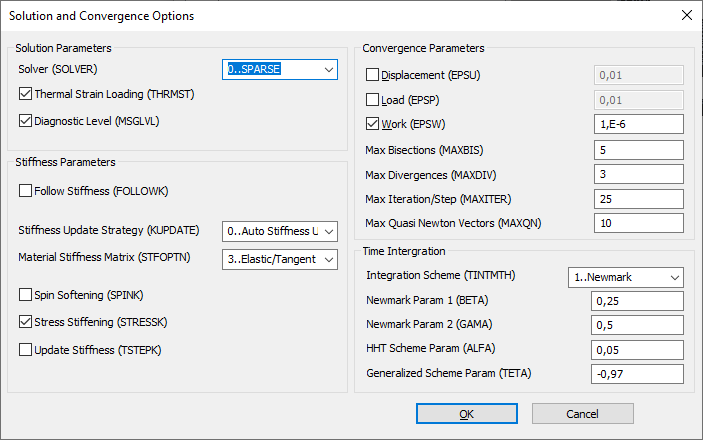This screenshot has height=440, width=703.
Task: Open the Integration Scheme (TINTMTH) dropdown
Action: (626, 278)
